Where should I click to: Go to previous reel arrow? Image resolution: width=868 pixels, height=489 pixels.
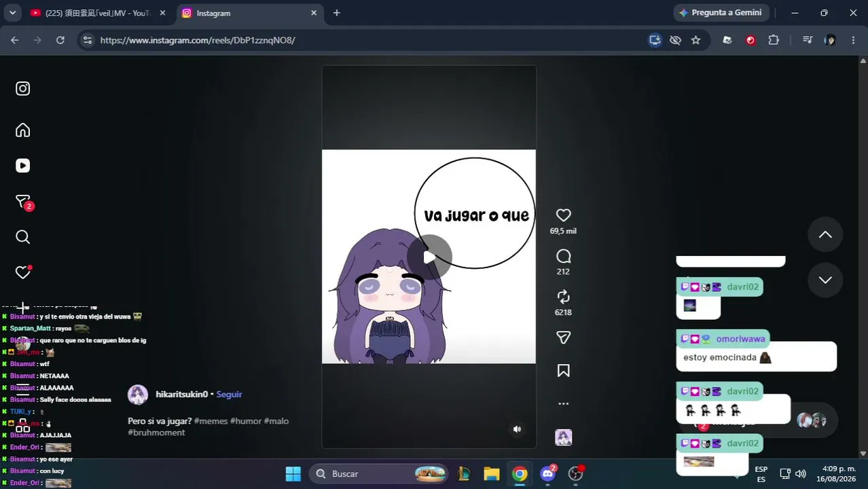click(x=825, y=234)
